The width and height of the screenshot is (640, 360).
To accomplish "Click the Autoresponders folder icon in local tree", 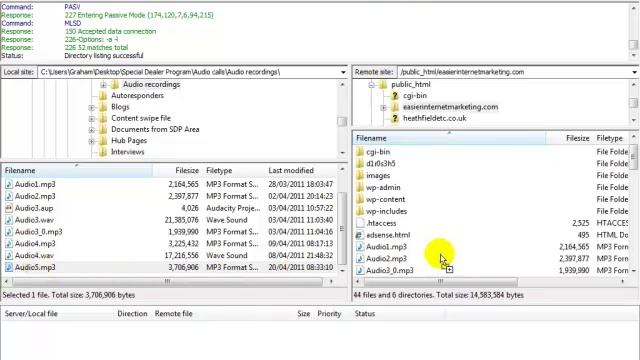I will (103, 96).
